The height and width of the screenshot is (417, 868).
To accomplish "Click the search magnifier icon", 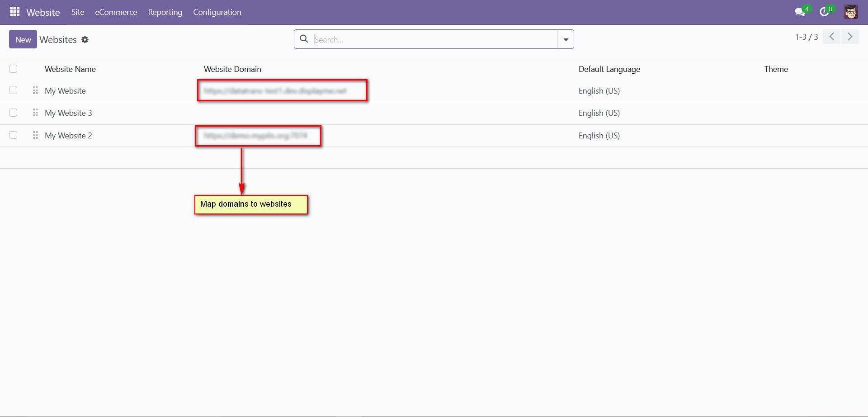I will (303, 39).
